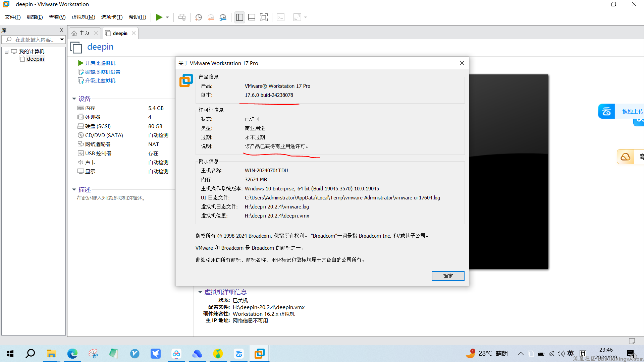
Task: Close the About VMware Workstation dialog
Action: click(x=462, y=63)
